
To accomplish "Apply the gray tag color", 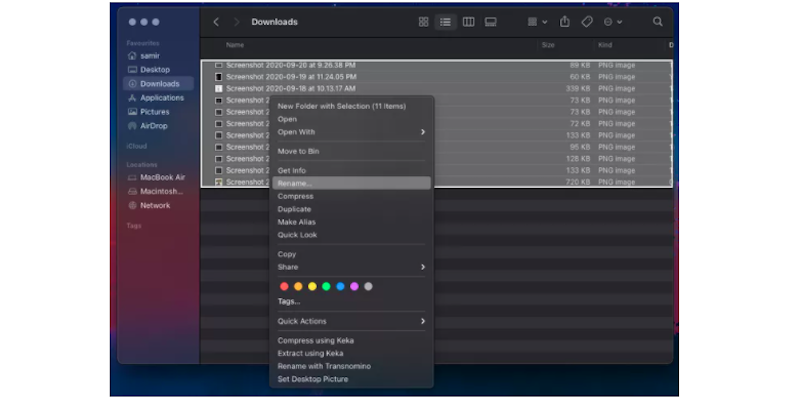I will click(x=368, y=286).
